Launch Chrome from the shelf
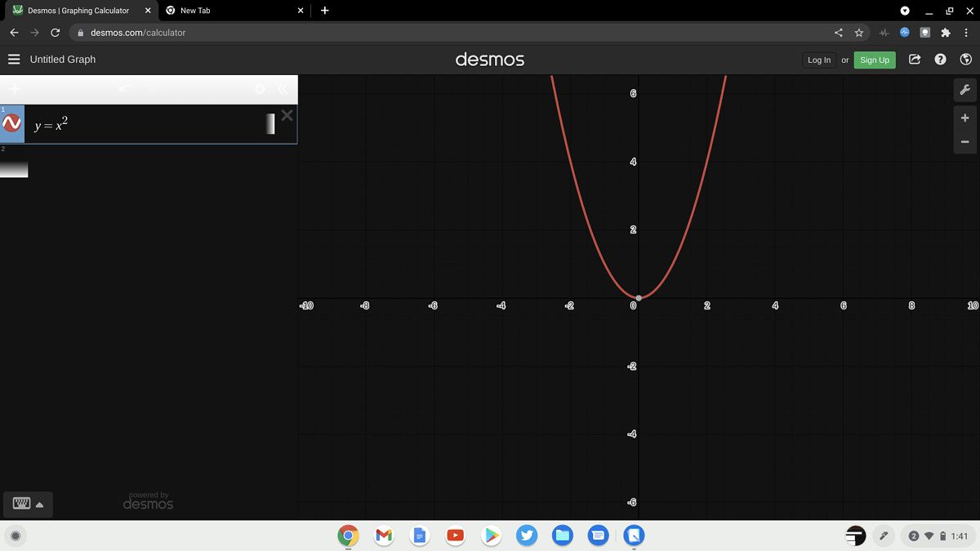 pos(349,535)
